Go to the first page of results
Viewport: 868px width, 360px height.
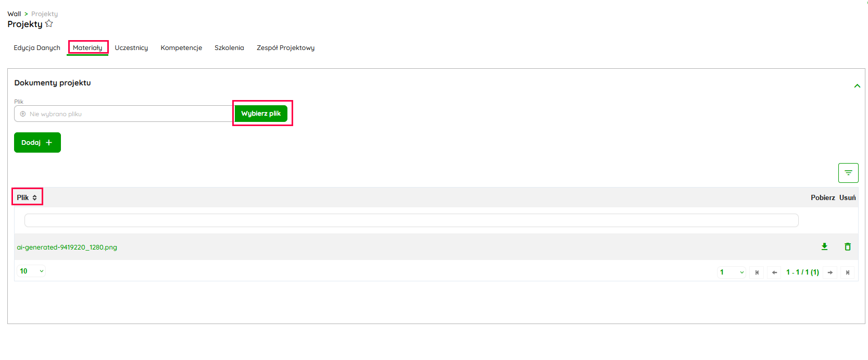pyautogui.click(x=757, y=272)
